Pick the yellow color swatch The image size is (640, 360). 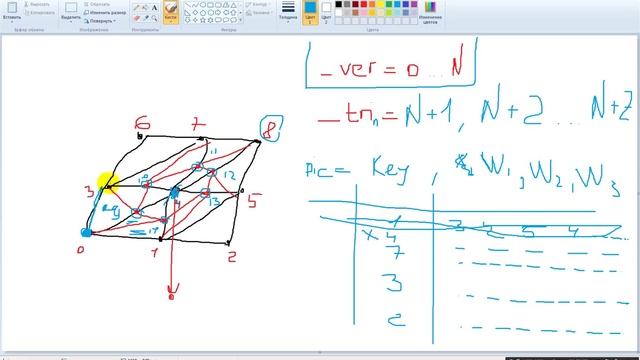pos(381,5)
